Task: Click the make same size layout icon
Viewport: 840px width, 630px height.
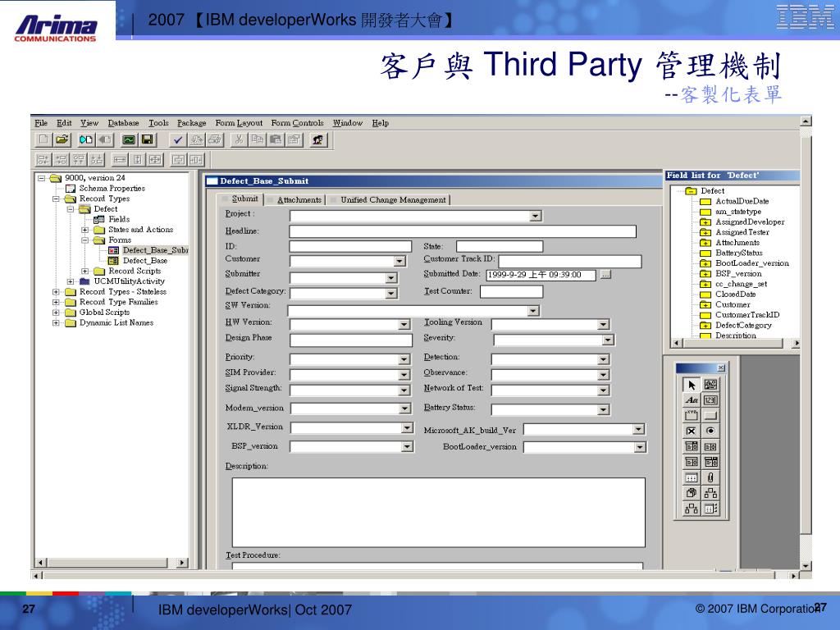Action: point(155,160)
